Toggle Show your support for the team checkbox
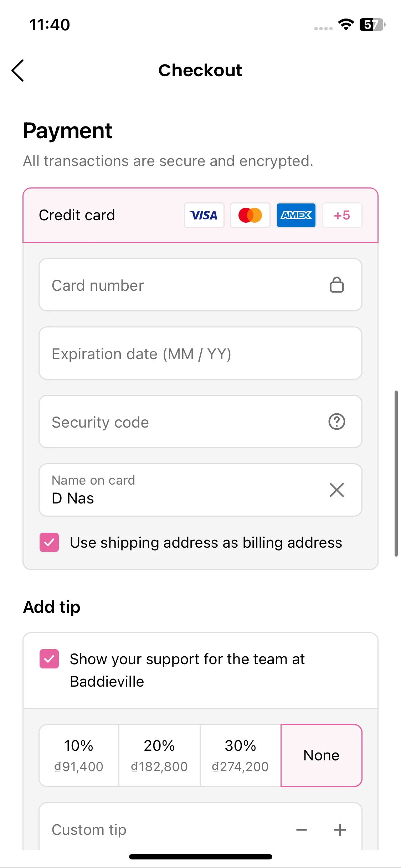401x868 pixels. tap(49, 659)
